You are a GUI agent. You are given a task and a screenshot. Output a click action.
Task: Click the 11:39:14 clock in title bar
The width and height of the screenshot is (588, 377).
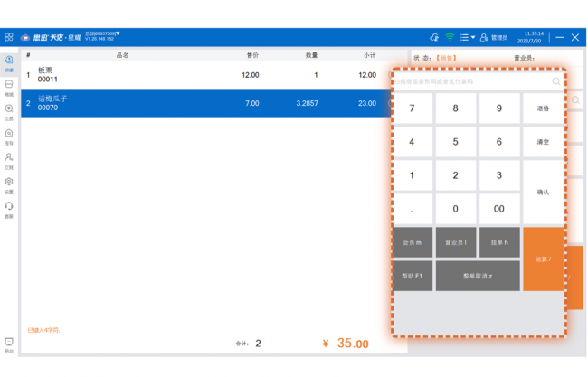pyautogui.click(x=534, y=33)
